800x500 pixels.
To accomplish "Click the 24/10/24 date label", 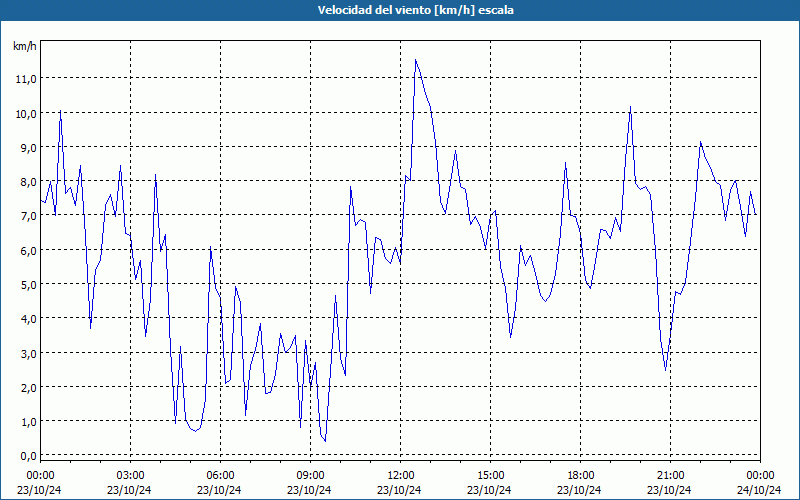I will [759, 490].
